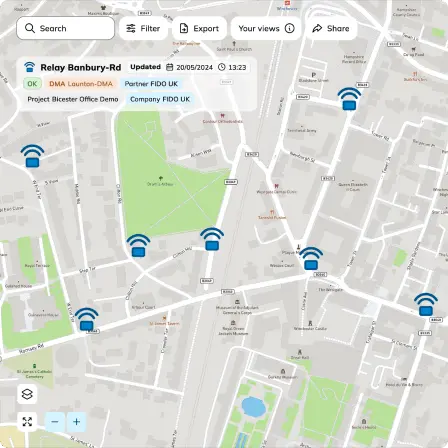The height and width of the screenshot is (448, 448).
Task: Select the DMA Launton-DMA tag
Action: [81, 84]
